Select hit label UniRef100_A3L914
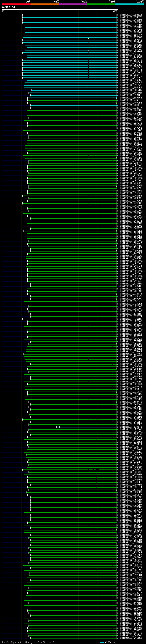Image resolution: width=146 pixels, height=644 pixels. click(x=131, y=487)
